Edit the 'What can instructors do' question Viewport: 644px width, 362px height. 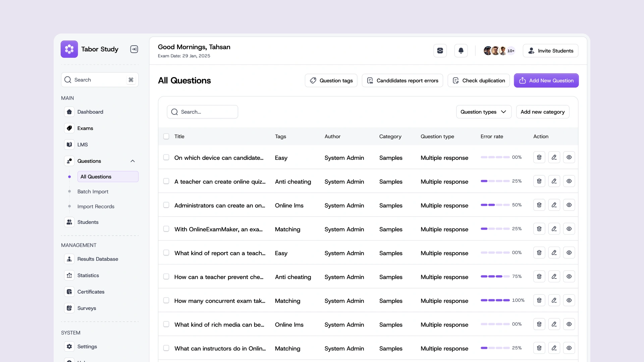[554, 348]
